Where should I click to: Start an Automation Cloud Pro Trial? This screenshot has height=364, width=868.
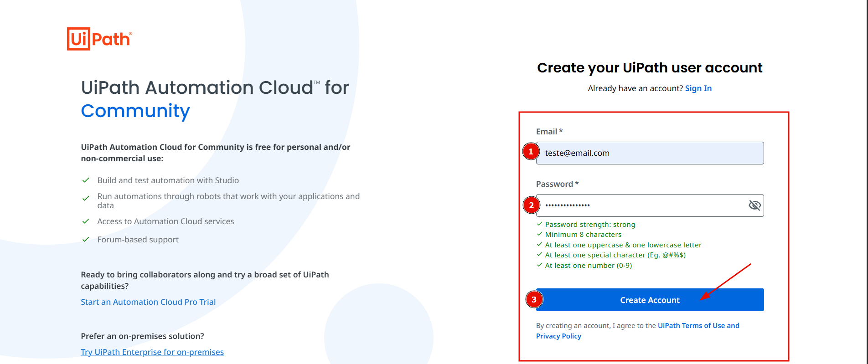[x=148, y=302]
